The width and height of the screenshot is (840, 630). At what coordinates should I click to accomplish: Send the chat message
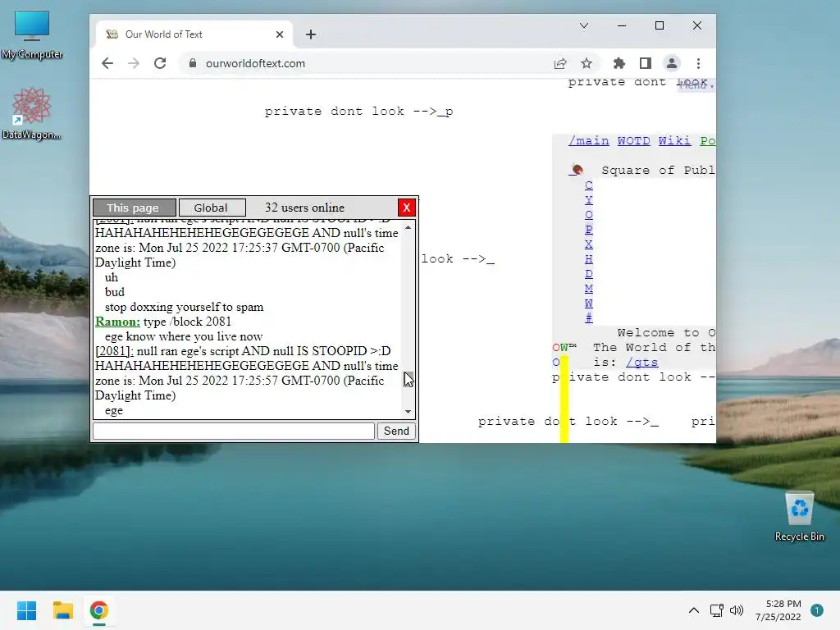tap(396, 431)
